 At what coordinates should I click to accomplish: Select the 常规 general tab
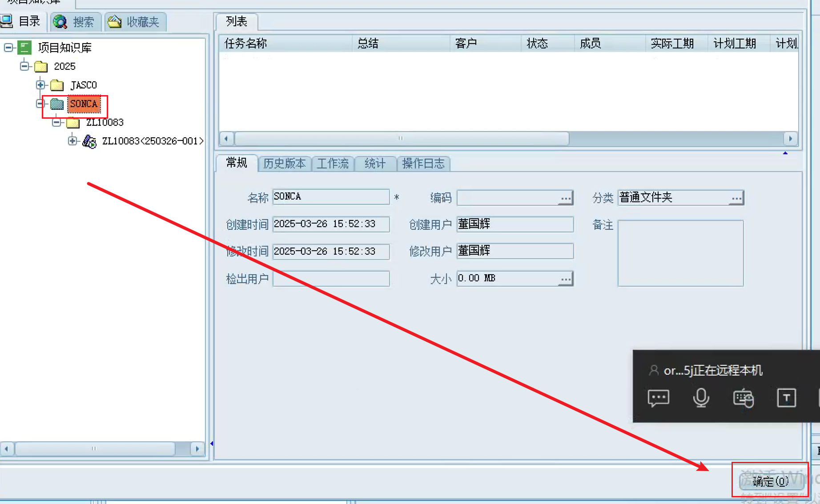pos(236,163)
